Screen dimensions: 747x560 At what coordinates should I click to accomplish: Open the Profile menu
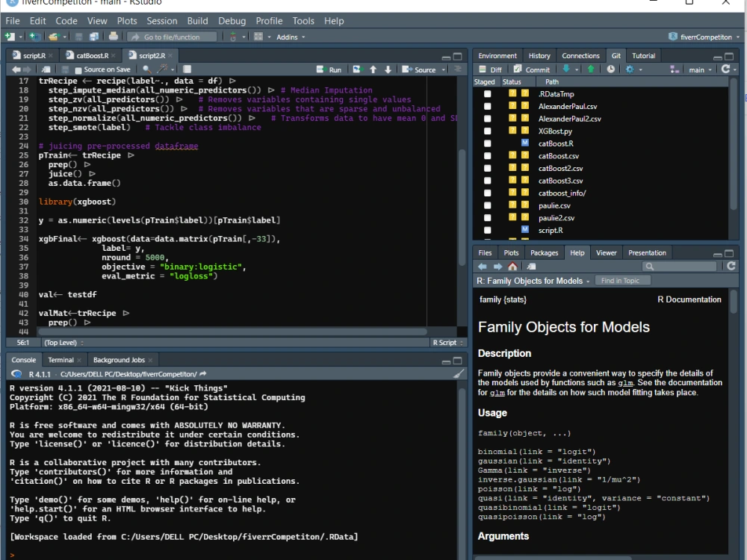coord(269,21)
